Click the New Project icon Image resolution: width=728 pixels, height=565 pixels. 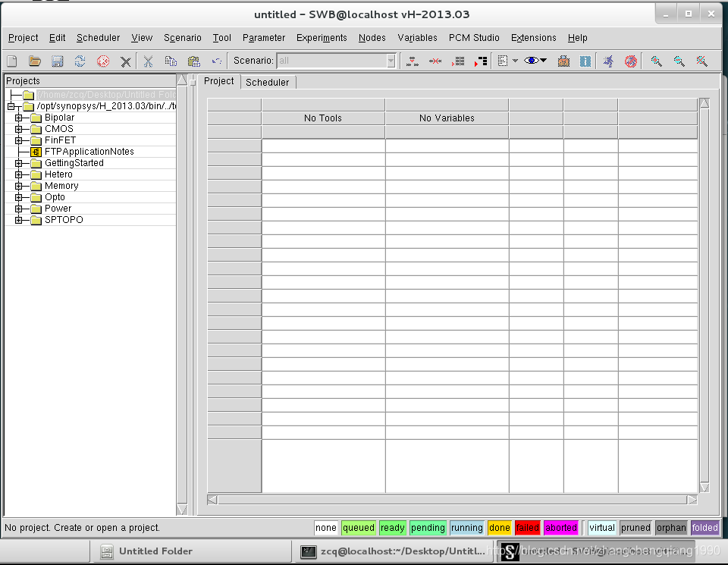tap(12, 61)
